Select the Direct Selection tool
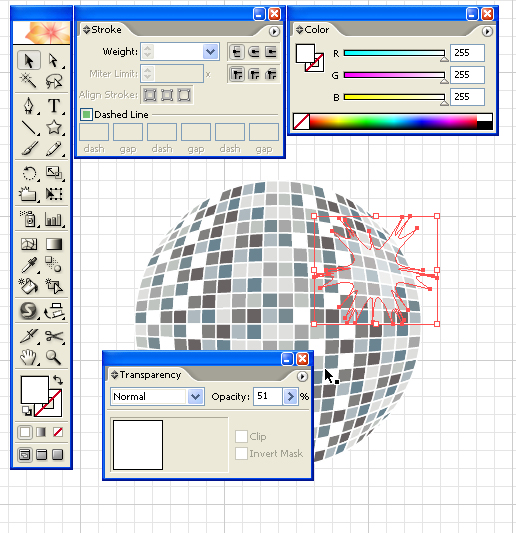Screen dimensions: 516x533 53,61
